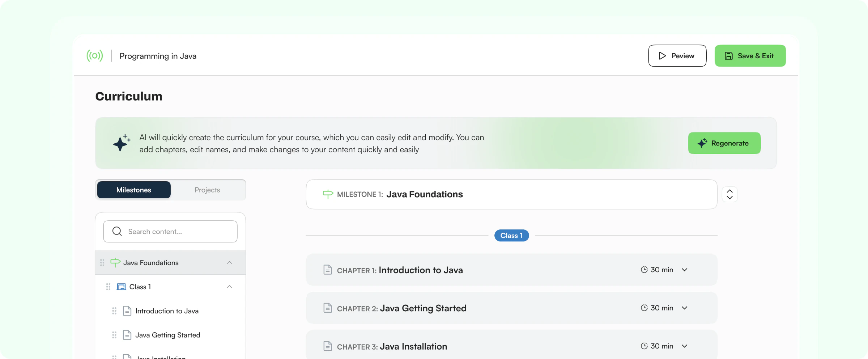Collapse Java Foundations in sidebar
The height and width of the screenshot is (359, 868).
click(229, 262)
